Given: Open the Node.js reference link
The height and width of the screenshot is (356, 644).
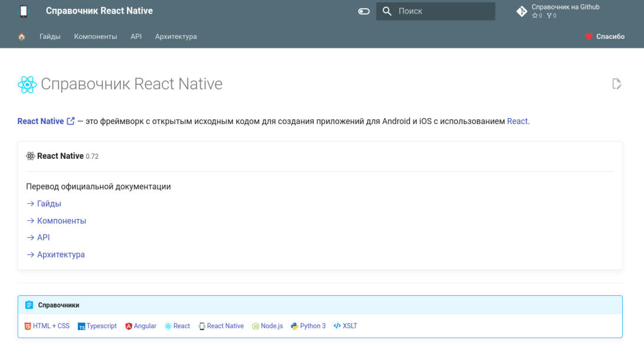Looking at the screenshot, I should [272, 326].
